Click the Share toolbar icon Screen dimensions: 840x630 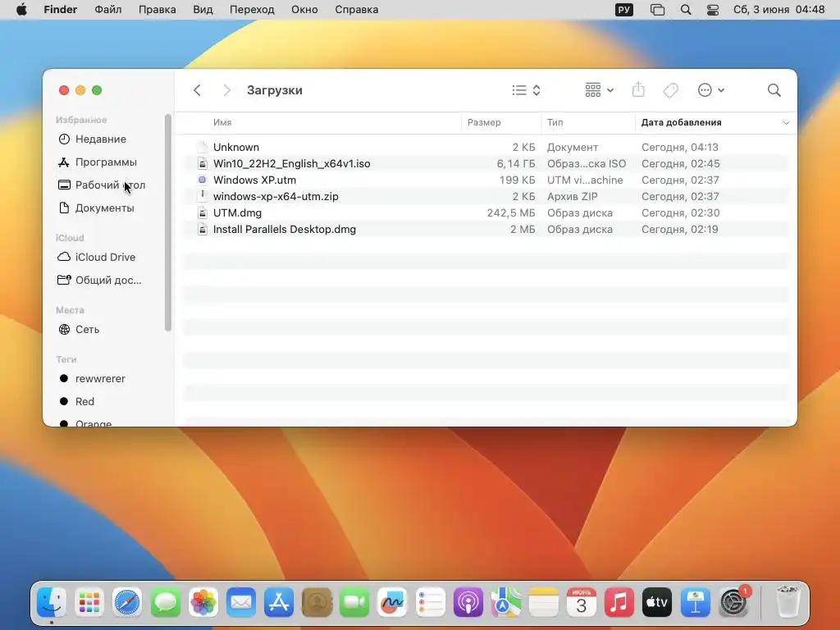point(638,89)
